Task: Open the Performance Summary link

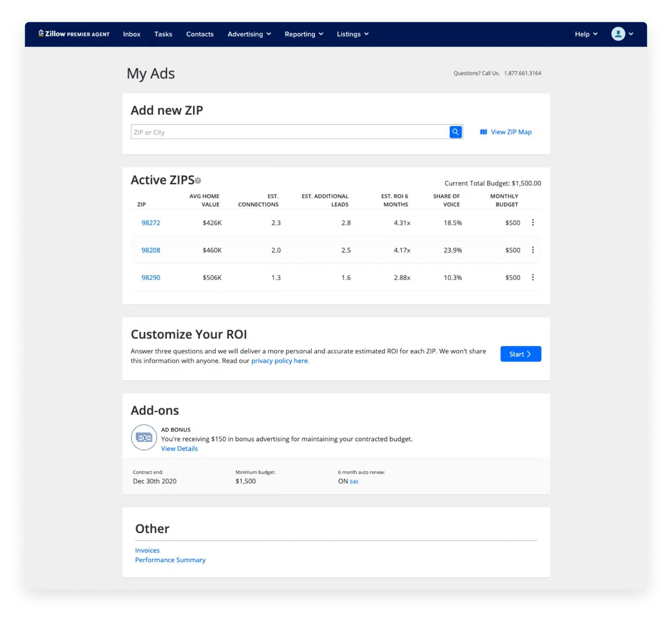Action: (x=170, y=560)
